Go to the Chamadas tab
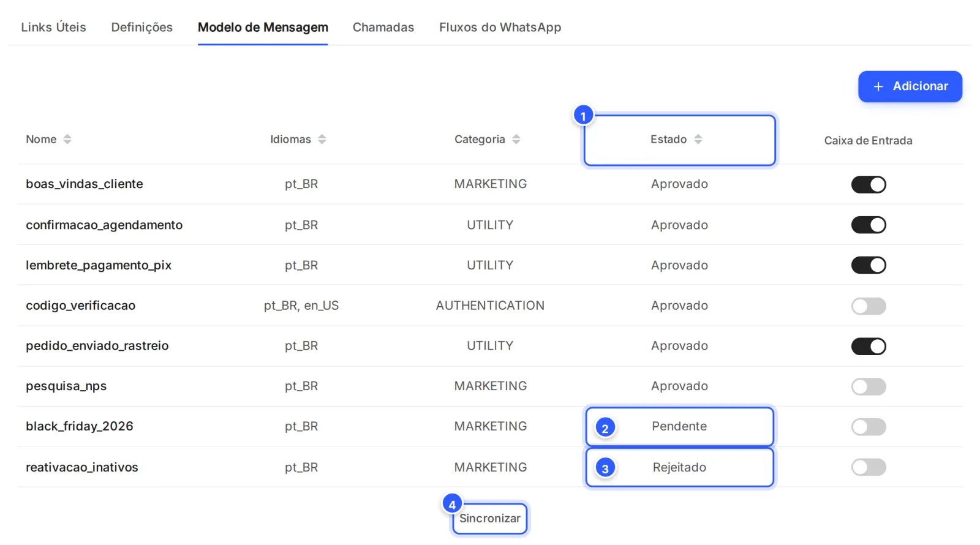This screenshot has width=980, height=545. [383, 28]
